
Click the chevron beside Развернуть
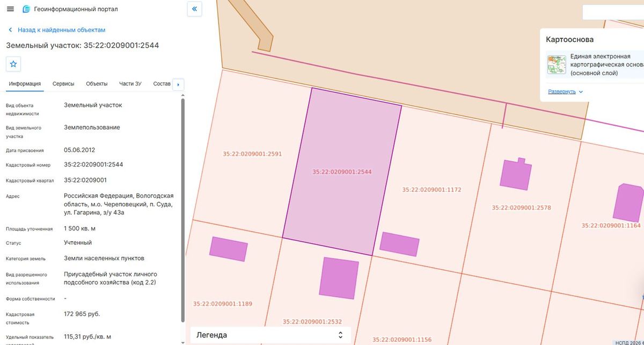point(581,92)
